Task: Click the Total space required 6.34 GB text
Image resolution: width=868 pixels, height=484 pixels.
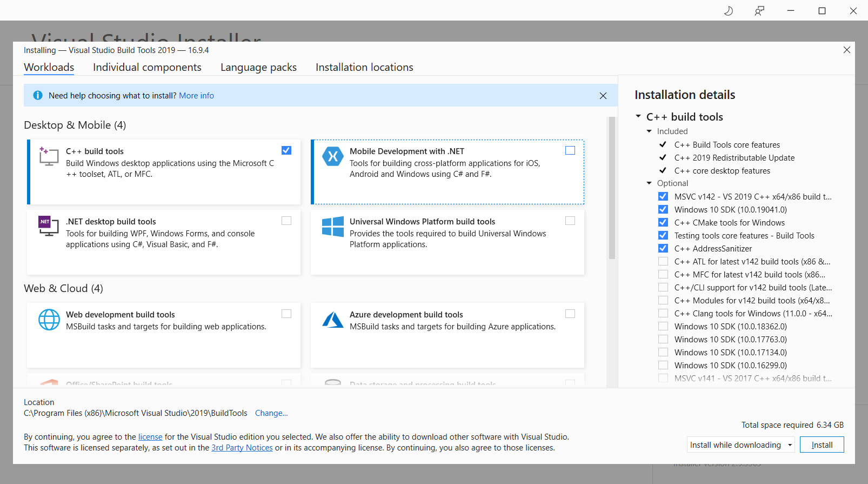Action: [792, 425]
